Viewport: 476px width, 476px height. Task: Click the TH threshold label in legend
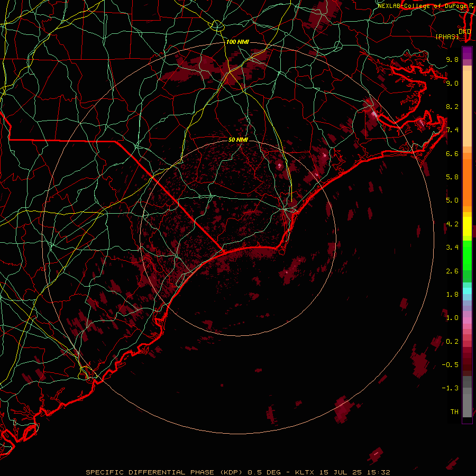454,412
